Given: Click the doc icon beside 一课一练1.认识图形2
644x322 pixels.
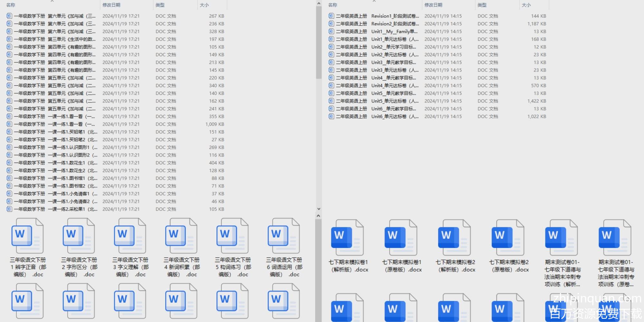Looking at the screenshot, I should (x=9, y=155).
